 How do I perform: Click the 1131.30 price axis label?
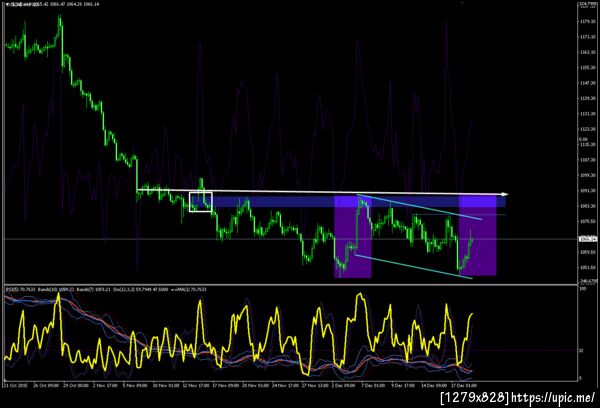coord(587,114)
